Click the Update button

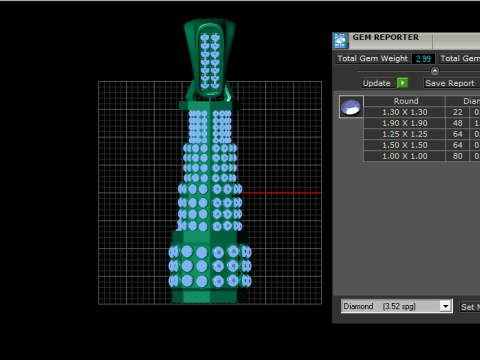(377, 83)
